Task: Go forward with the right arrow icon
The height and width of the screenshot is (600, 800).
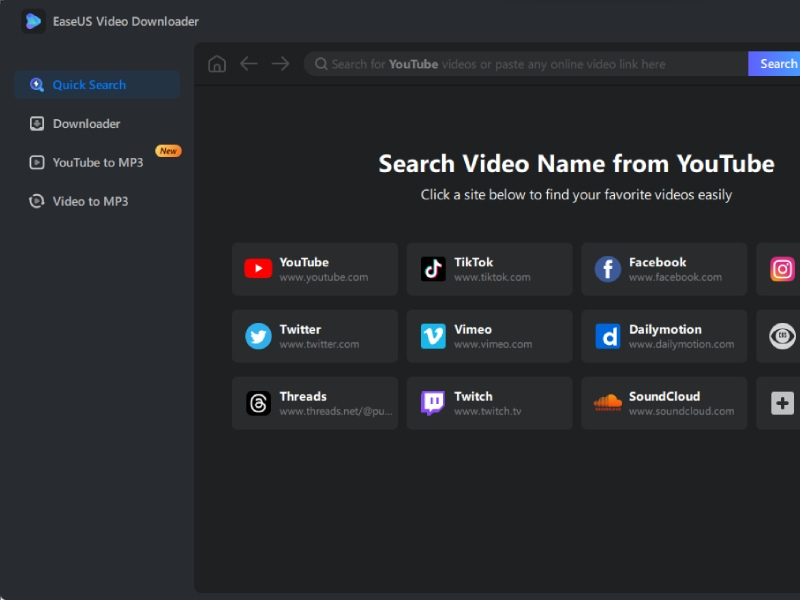Action: point(280,64)
